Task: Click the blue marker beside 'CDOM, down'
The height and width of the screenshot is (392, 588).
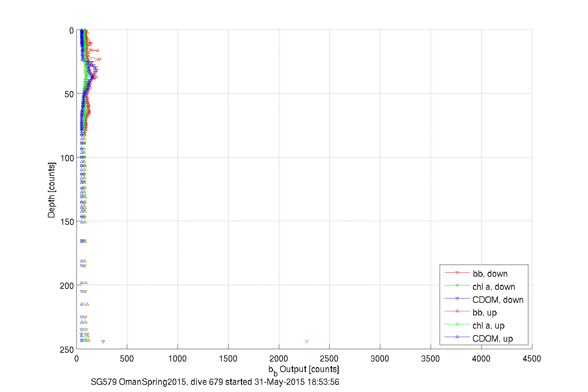Action: [457, 299]
